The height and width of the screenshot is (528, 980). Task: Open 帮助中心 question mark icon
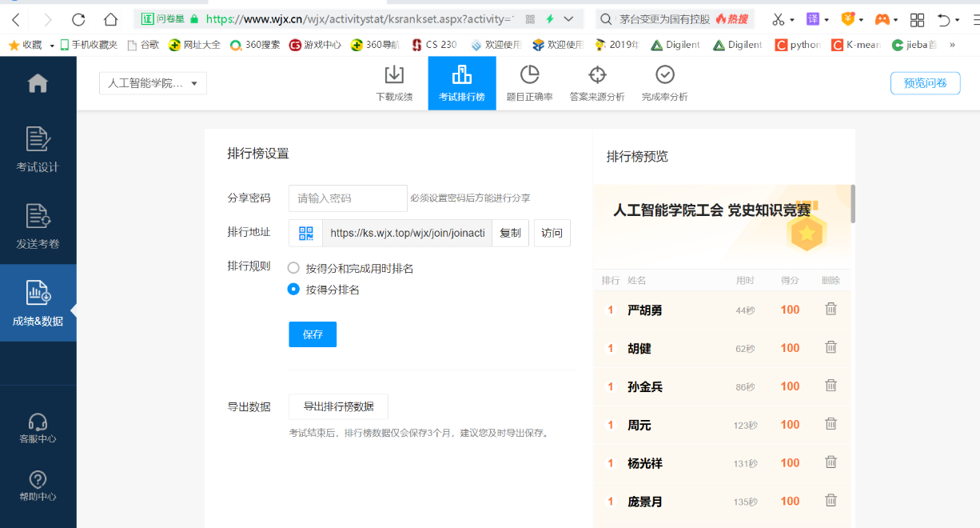[38, 486]
